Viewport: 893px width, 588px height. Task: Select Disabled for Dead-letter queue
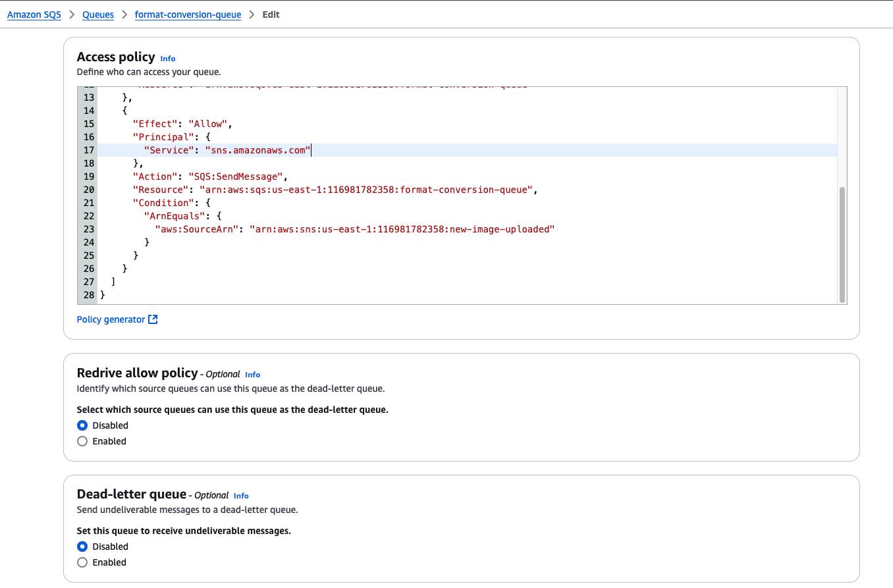[x=82, y=547]
